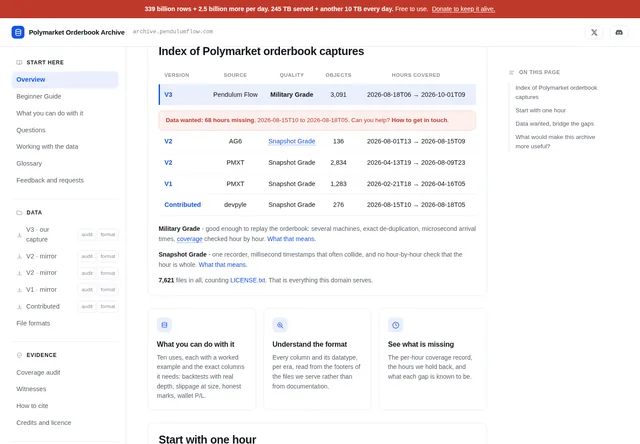Open Working with the data page
This screenshot has height=444, width=640.
pyautogui.click(x=47, y=147)
